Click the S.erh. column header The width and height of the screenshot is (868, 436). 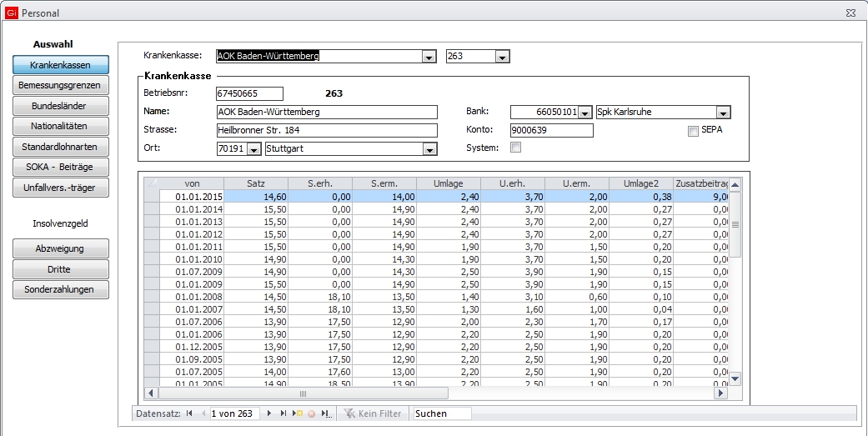[x=320, y=183]
